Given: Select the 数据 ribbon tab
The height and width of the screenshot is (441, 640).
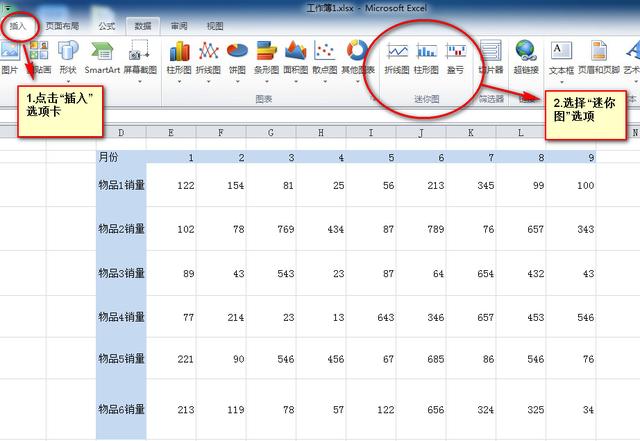Looking at the screenshot, I should pyautogui.click(x=143, y=26).
